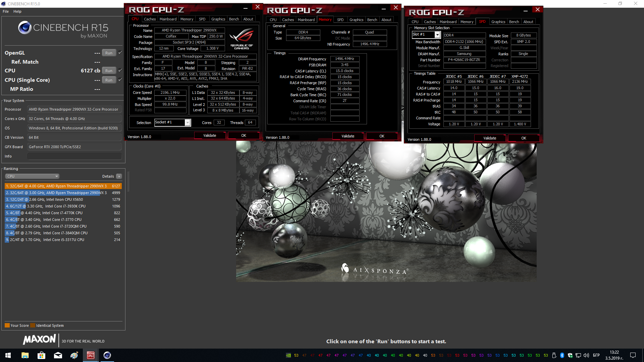Click the Info input field
The width and height of the screenshot is (644, 362).
point(74,156)
